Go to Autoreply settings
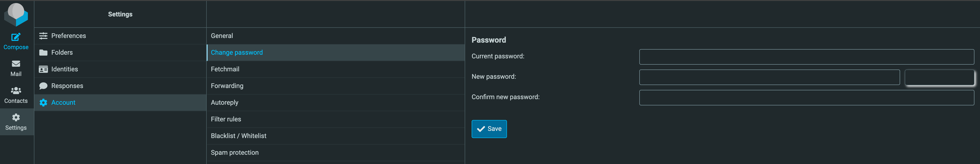The image size is (980, 164). [x=225, y=102]
